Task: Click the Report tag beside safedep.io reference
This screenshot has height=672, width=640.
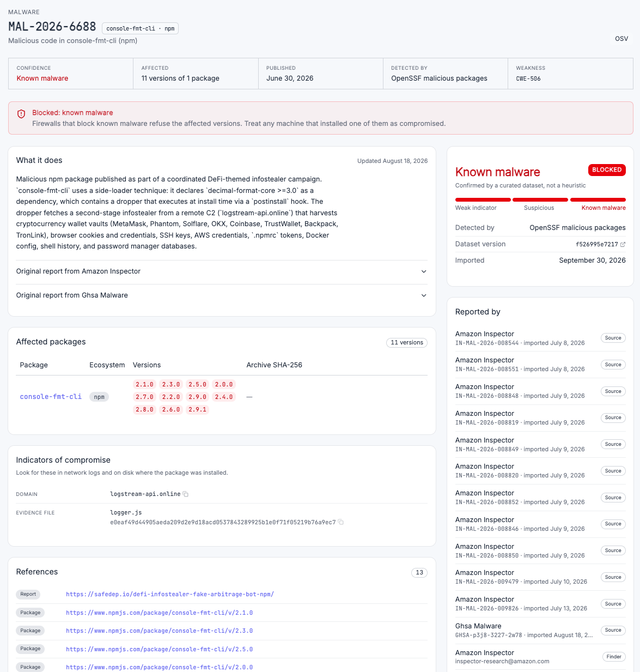Action: pos(28,594)
